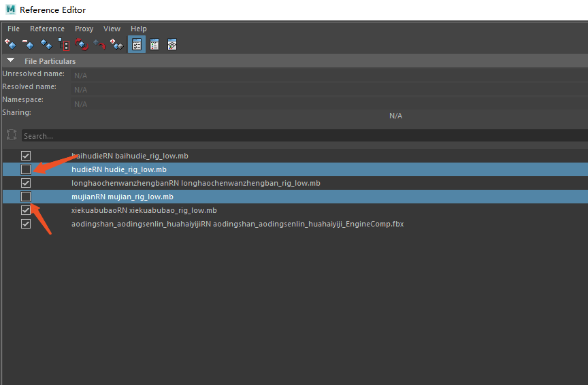This screenshot has width=588, height=385.
Task: Click the Select File Contents icon
Action: 63,44
